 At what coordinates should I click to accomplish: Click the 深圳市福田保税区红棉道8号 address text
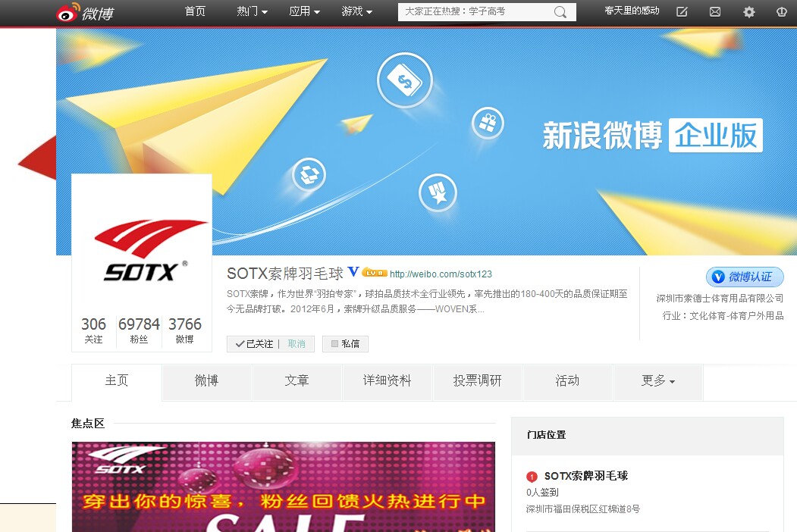583,509
